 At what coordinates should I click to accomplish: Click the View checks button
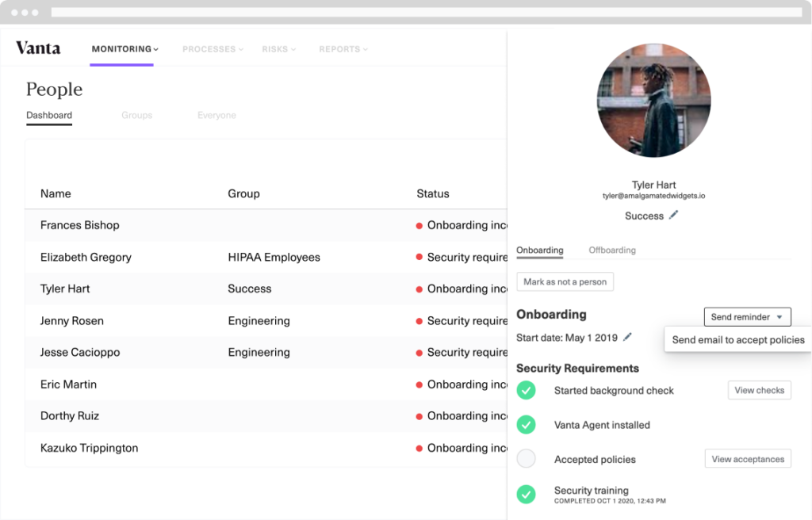[759, 390]
